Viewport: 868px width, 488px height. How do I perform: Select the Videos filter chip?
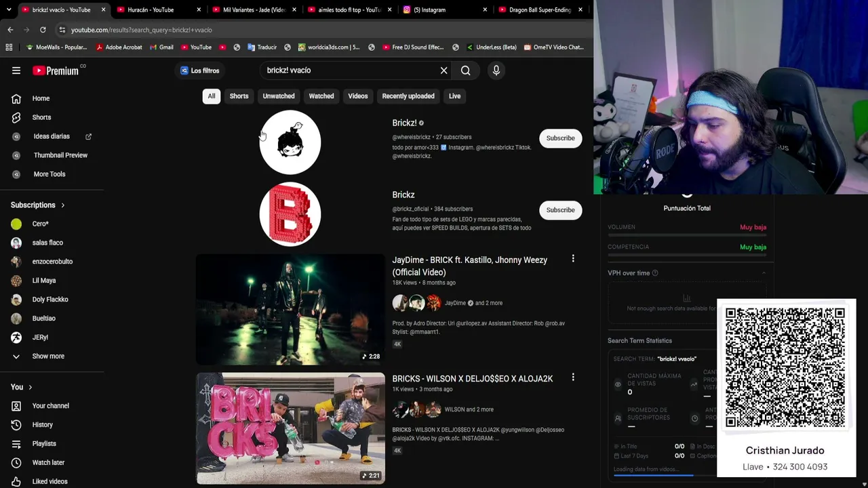pos(358,96)
